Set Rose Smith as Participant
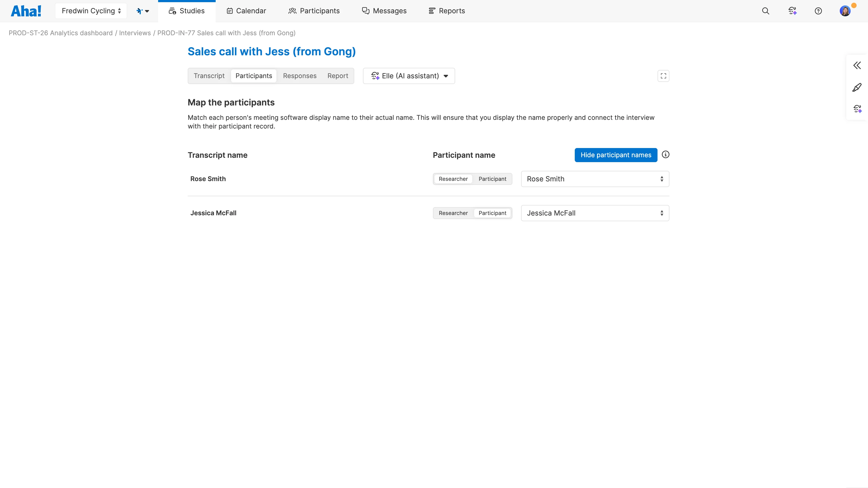Image resolution: width=868 pixels, height=488 pixels. (x=492, y=179)
